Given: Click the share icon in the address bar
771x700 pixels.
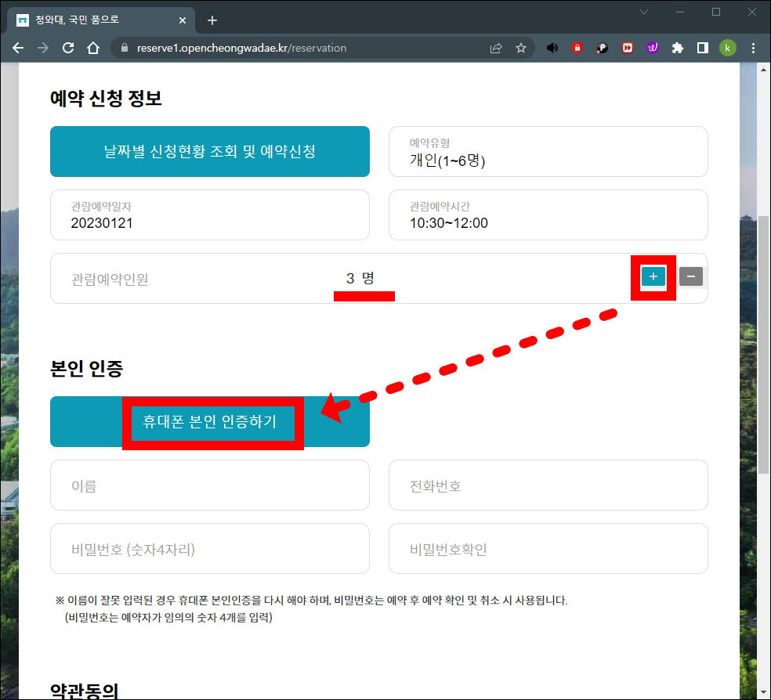Looking at the screenshot, I should coord(495,48).
